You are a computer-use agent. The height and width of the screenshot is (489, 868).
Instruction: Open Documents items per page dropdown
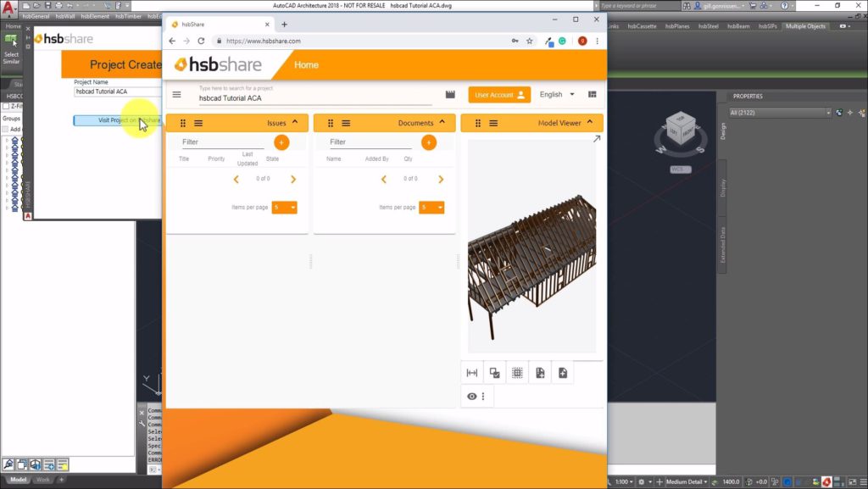point(431,208)
